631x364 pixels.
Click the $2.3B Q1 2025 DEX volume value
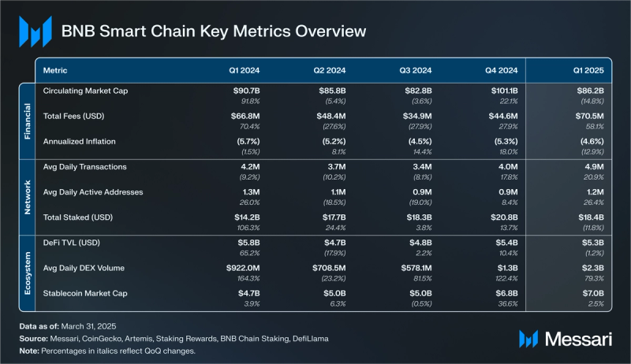tap(593, 268)
